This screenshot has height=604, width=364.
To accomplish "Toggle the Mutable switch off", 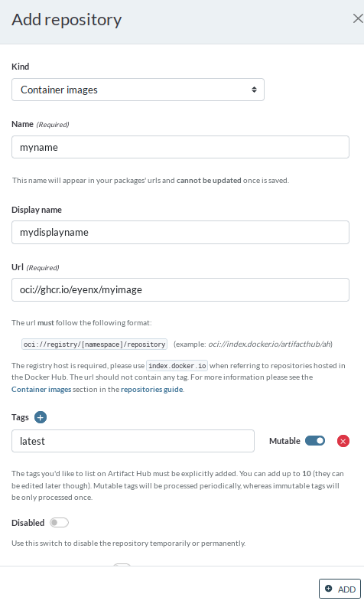I will tap(315, 441).
